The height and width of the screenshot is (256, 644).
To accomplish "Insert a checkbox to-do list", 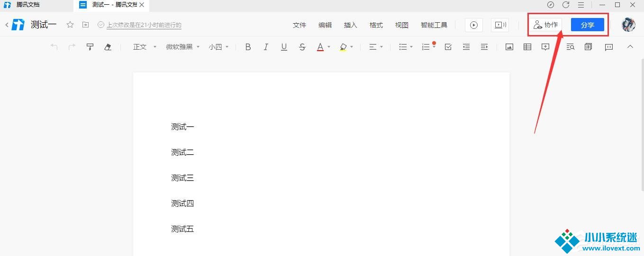I will (448, 47).
